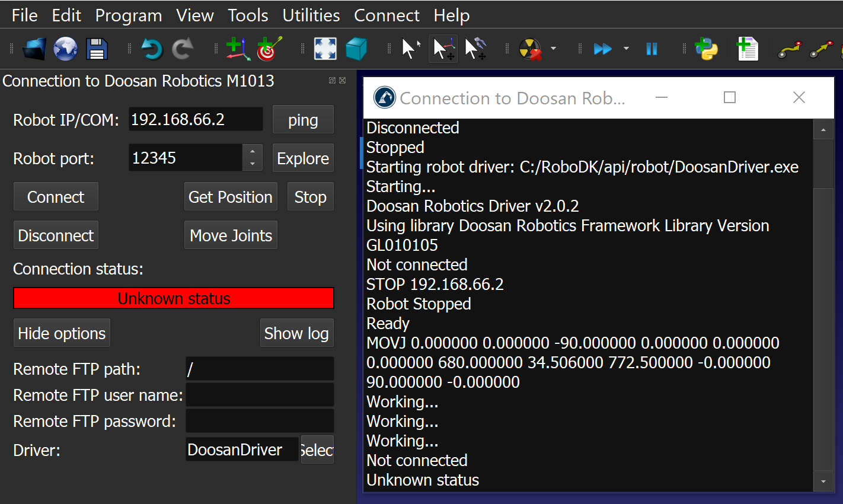Screen dimensions: 843x504
Task: Open the Connect menu
Action: [387, 15]
